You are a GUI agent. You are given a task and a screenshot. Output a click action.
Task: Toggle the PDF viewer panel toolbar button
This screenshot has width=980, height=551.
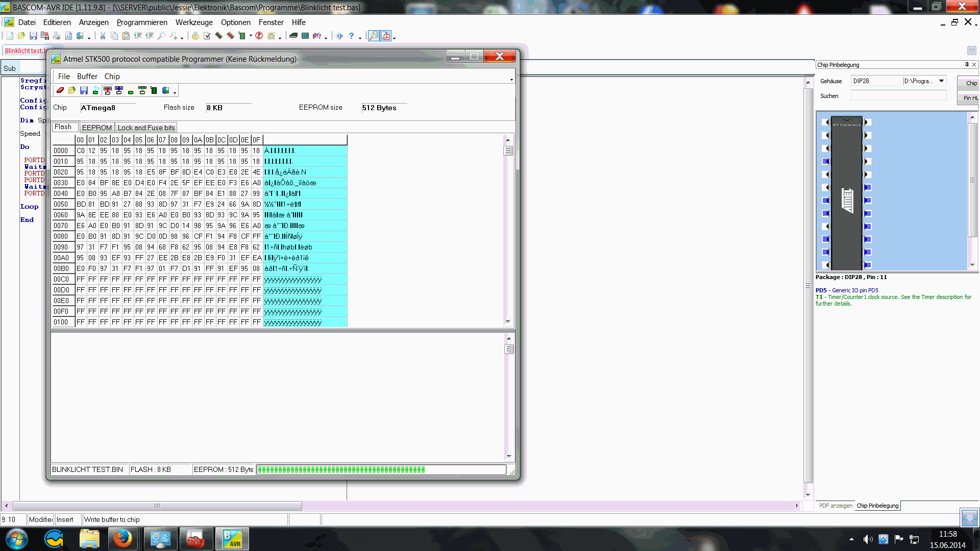coord(386,36)
